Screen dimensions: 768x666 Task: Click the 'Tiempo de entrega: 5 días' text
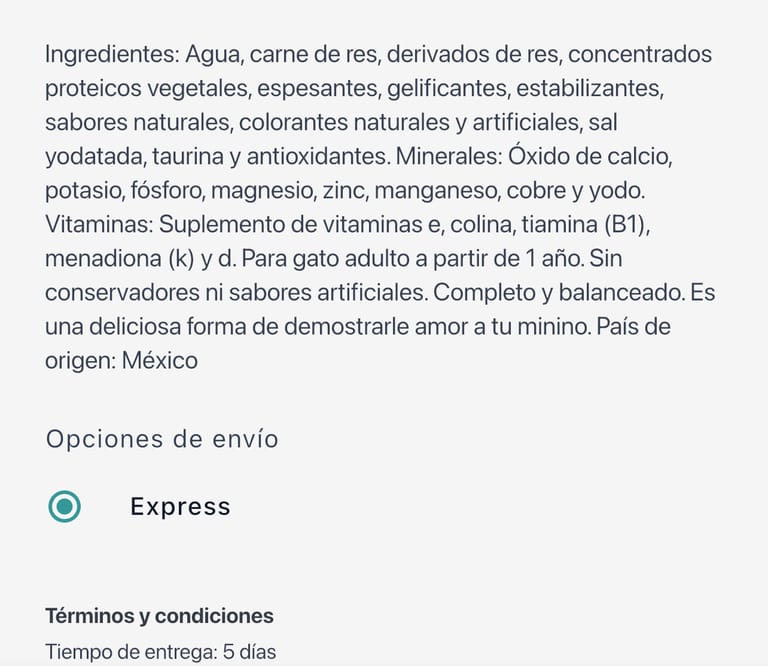coord(160,652)
